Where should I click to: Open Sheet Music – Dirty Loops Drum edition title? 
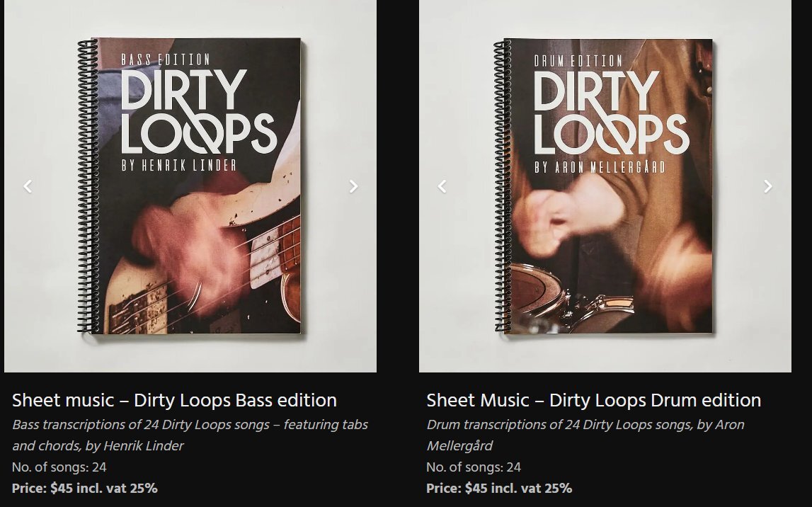click(x=593, y=400)
